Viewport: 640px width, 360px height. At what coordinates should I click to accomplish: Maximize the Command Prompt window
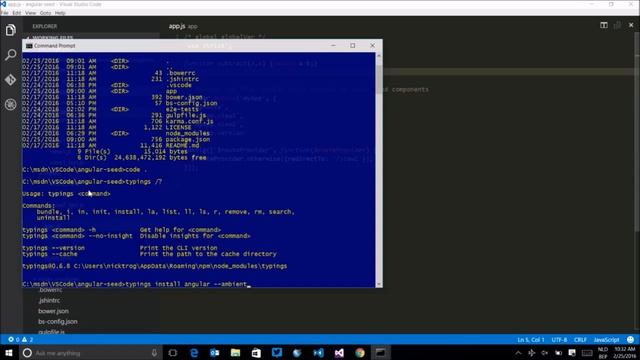(353, 46)
